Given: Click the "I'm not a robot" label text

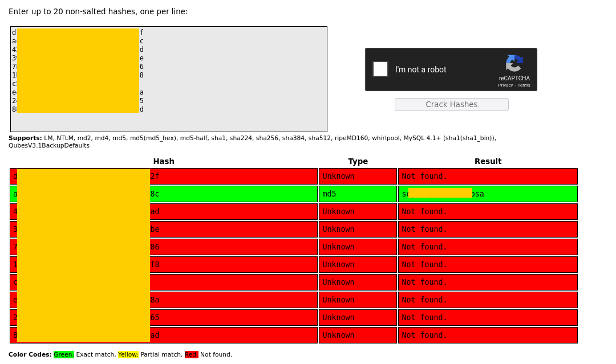Looking at the screenshot, I should (x=421, y=69).
